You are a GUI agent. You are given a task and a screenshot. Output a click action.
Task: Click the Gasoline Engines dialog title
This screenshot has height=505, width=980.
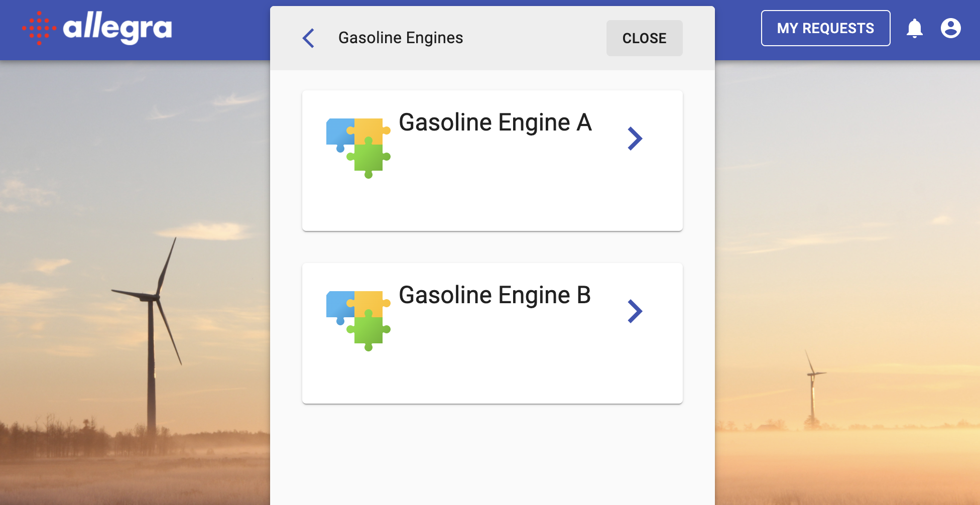[401, 38]
